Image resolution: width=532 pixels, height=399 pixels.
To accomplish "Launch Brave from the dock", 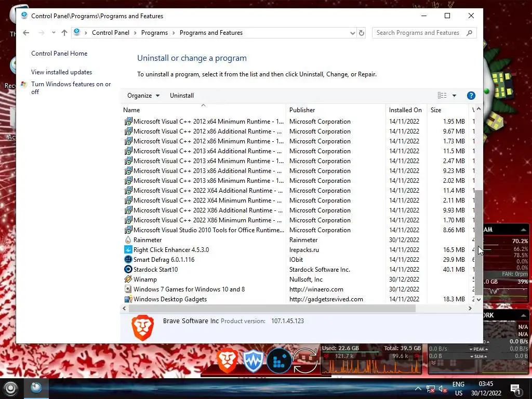I will coord(227,361).
